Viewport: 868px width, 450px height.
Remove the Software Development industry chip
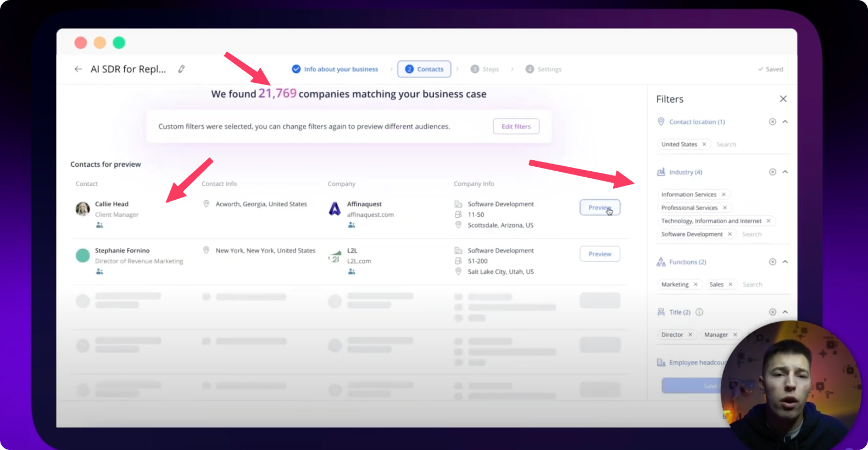coord(730,234)
